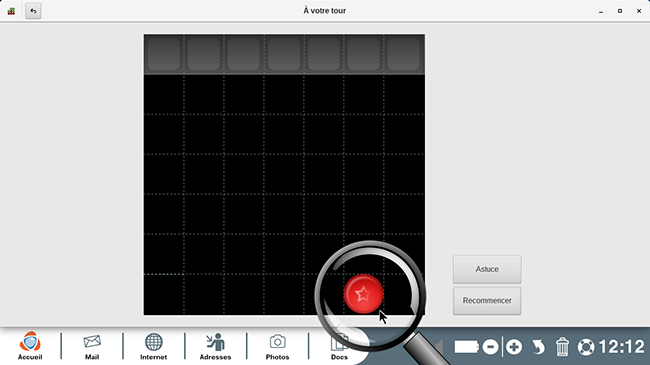
Task: Click the red star disc on board
Action: (364, 294)
